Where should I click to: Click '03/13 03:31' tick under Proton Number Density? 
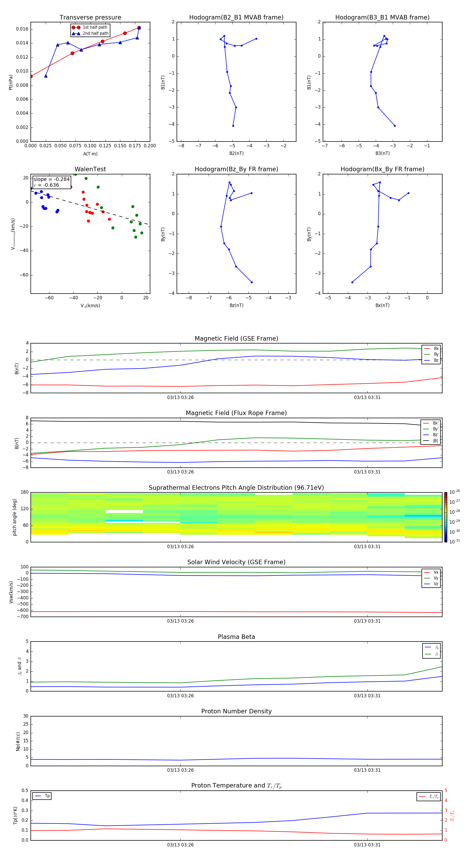367,770
